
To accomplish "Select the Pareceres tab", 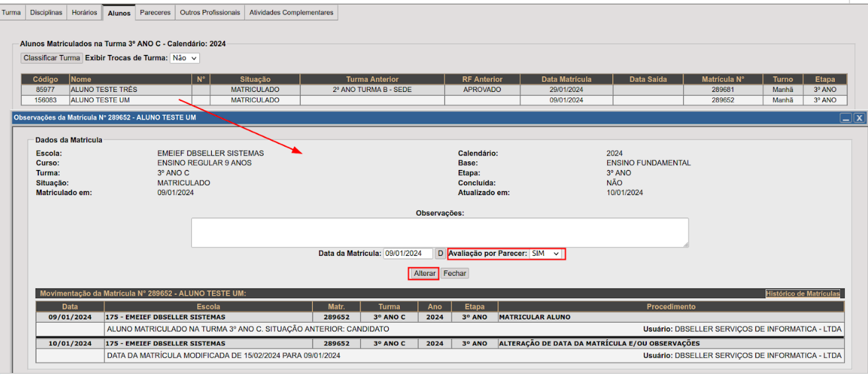I will pyautogui.click(x=156, y=13).
